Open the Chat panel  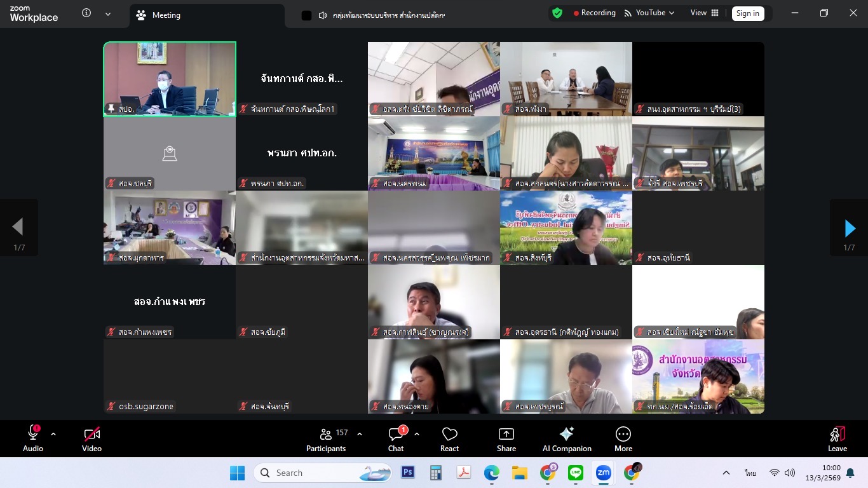pos(396,439)
